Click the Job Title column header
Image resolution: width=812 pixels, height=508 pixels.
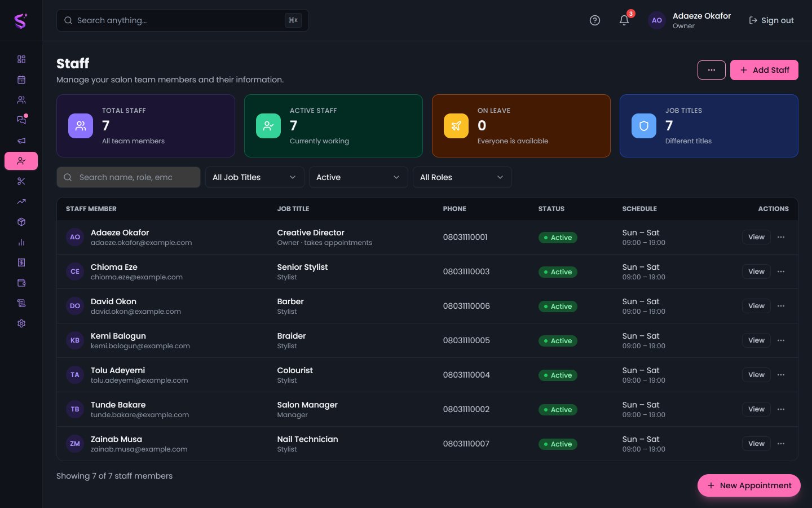(x=293, y=209)
